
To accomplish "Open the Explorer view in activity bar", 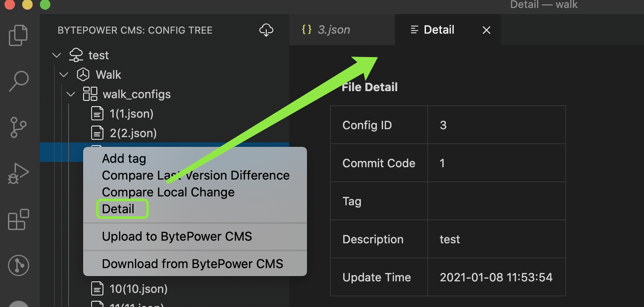I will (x=18, y=36).
